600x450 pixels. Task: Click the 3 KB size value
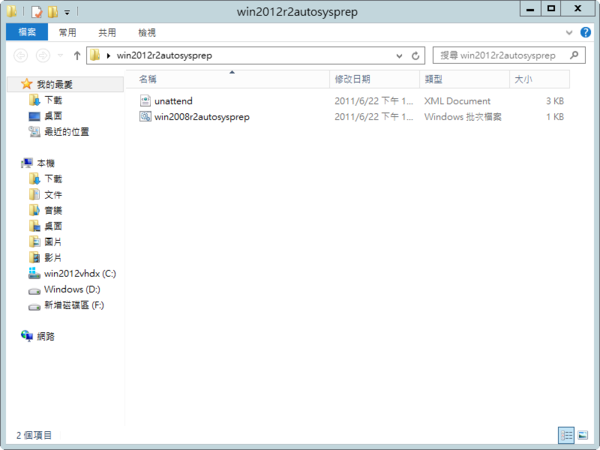[555, 101]
